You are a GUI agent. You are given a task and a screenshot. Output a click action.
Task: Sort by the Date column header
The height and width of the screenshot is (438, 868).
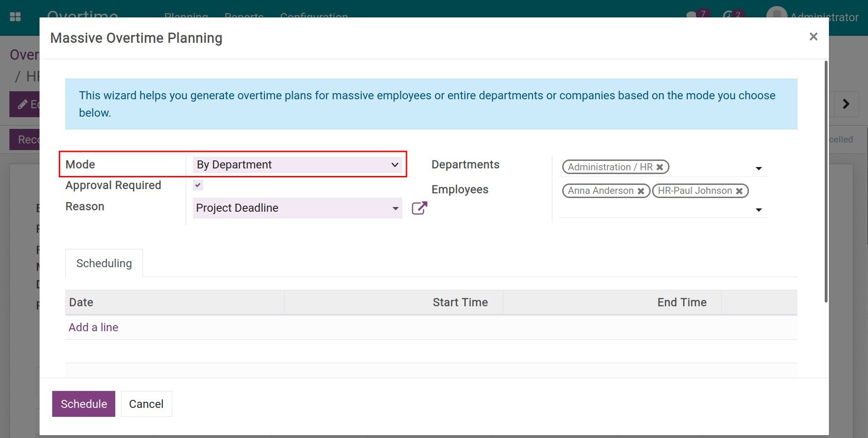click(81, 303)
